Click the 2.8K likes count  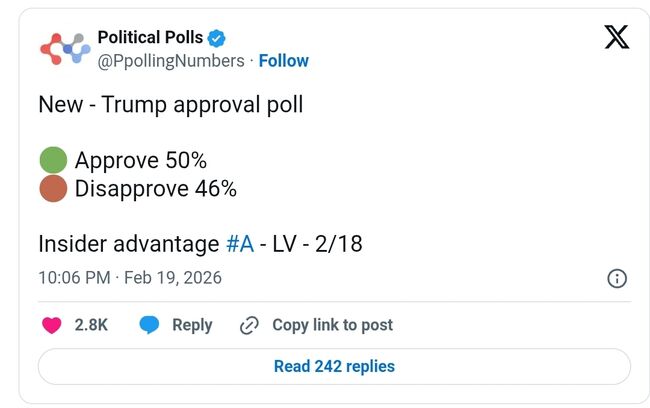pos(91,325)
